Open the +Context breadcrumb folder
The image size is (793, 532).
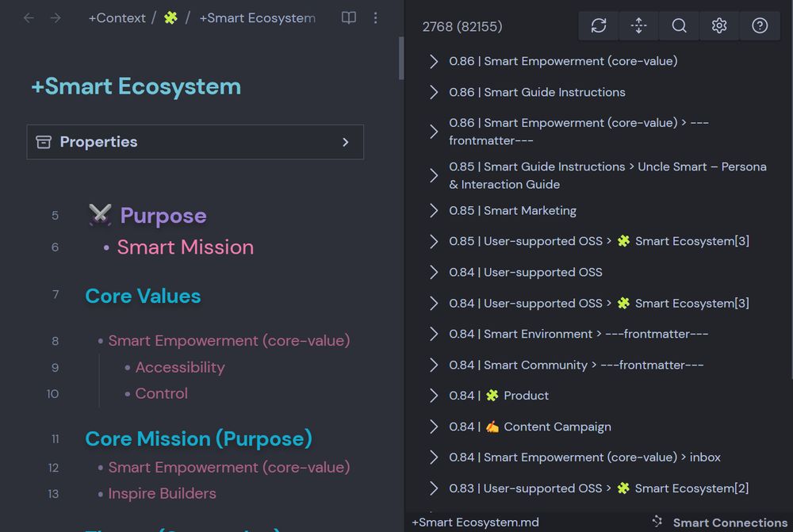click(117, 18)
